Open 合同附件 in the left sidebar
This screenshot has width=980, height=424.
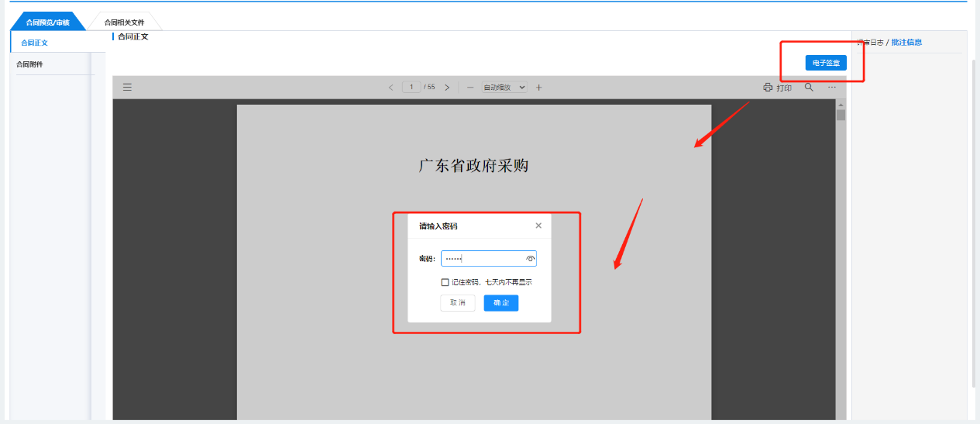click(30, 64)
